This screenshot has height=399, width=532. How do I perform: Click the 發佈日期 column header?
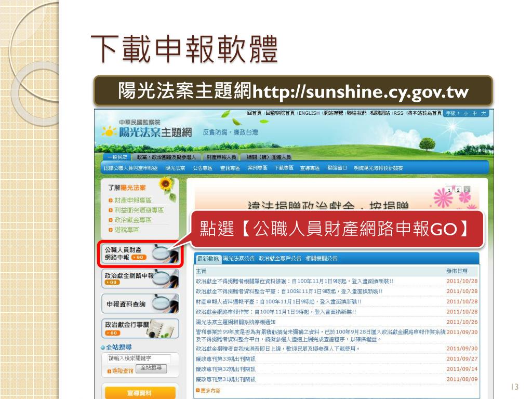coord(457,271)
